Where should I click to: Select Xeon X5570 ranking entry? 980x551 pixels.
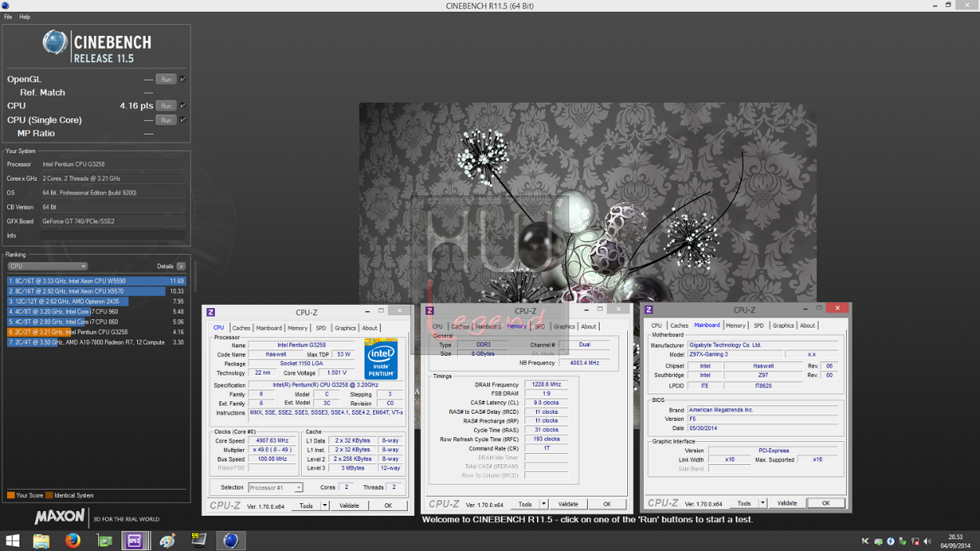point(96,291)
